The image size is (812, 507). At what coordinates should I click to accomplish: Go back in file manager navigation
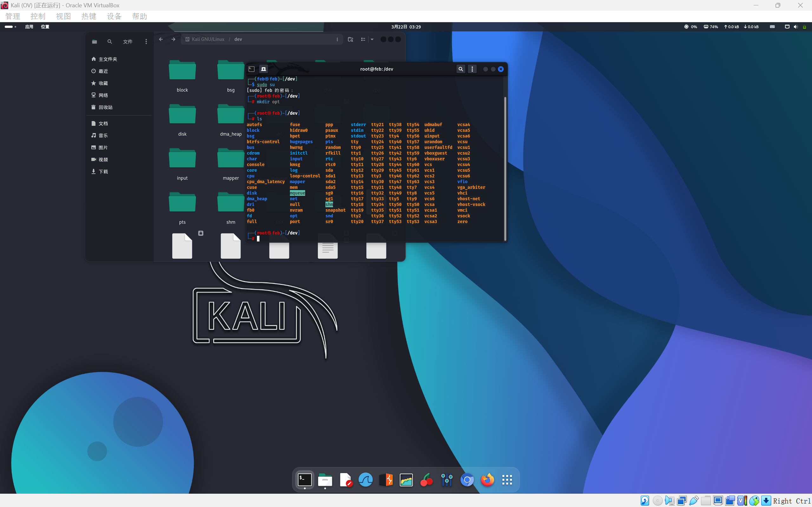click(161, 39)
